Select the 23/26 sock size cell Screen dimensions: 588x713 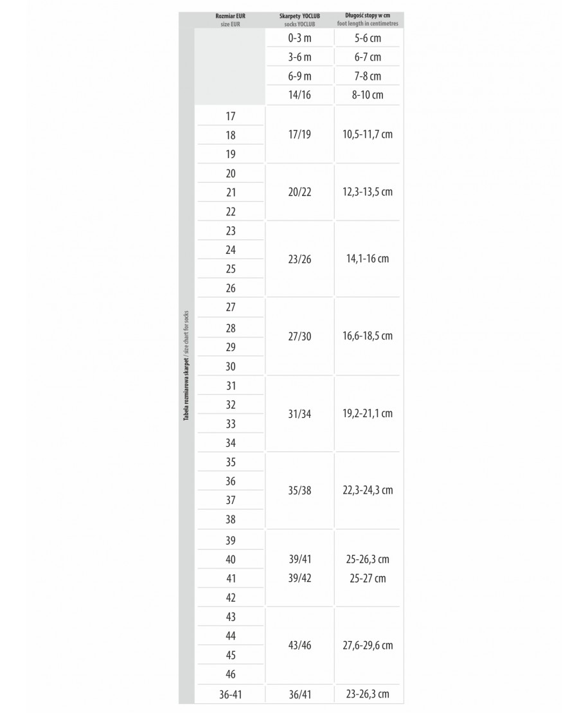coord(299,259)
